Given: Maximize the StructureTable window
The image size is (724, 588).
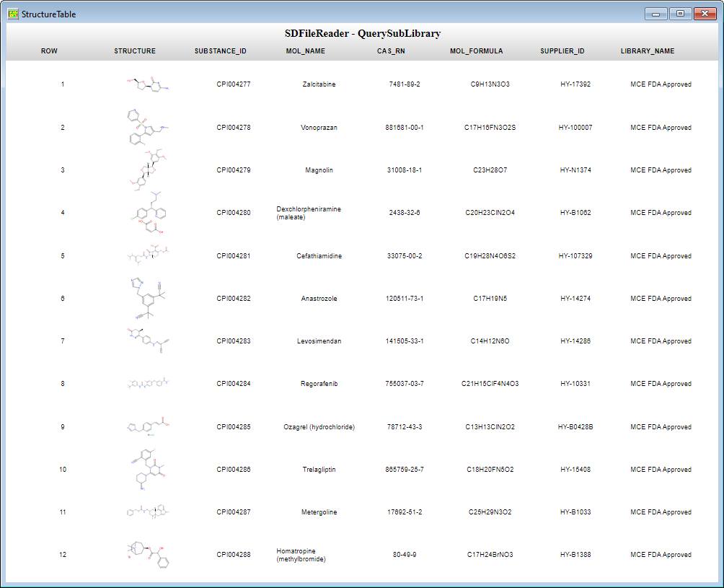Looking at the screenshot, I should click(680, 14).
